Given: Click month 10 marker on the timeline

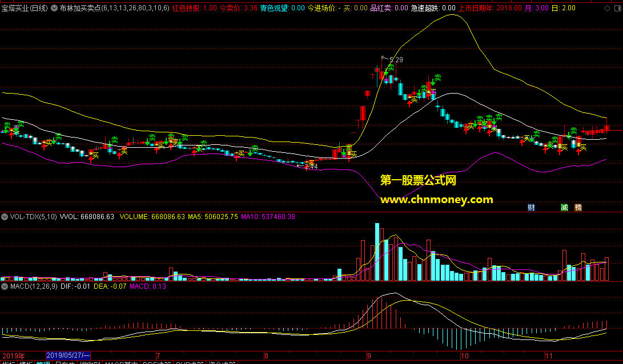Looking at the screenshot, I should pyautogui.click(x=464, y=356).
